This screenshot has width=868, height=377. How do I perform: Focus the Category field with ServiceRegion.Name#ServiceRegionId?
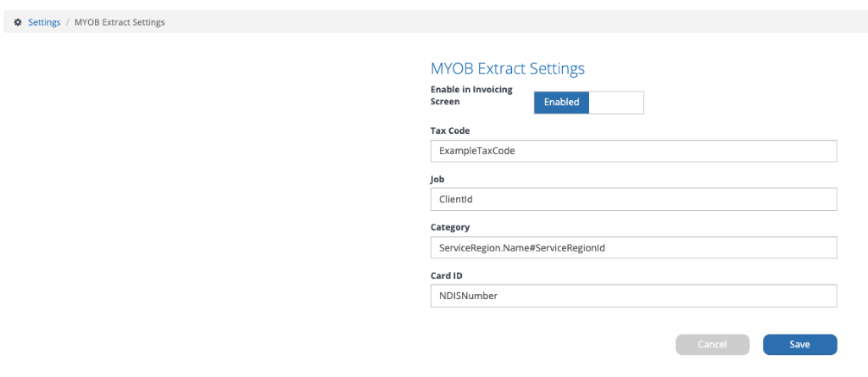coord(634,247)
